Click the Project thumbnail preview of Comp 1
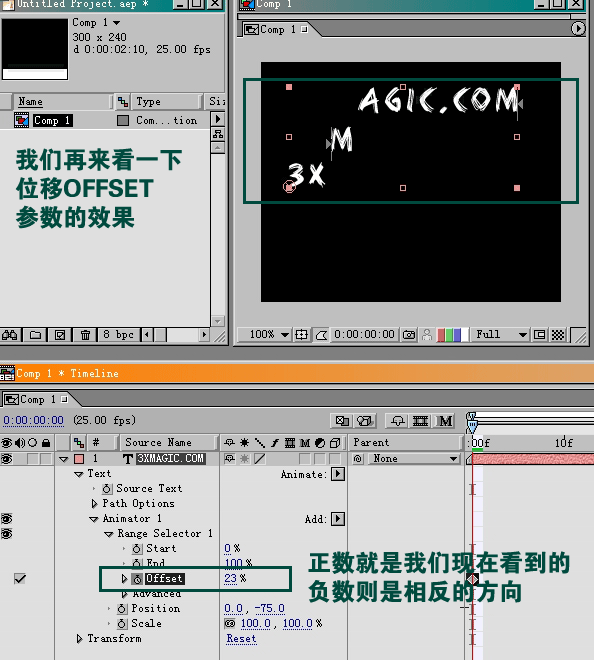This screenshot has height=660, width=594. click(x=35, y=49)
